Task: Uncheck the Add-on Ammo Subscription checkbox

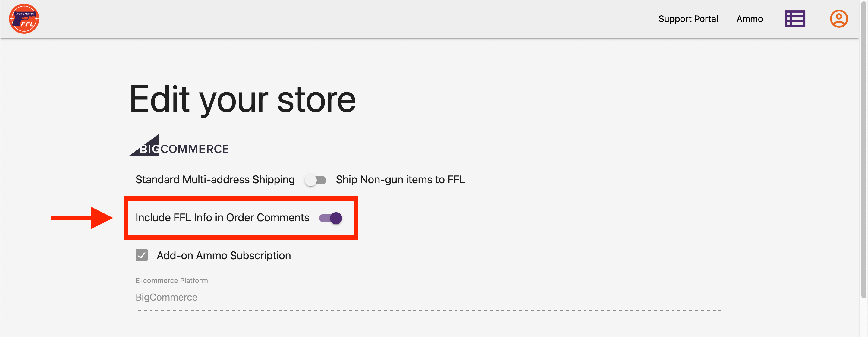Action: coord(142,255)
